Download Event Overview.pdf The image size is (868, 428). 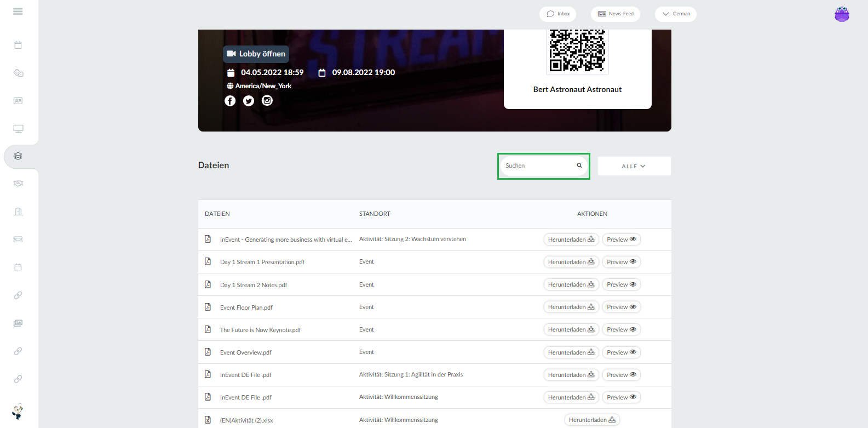click(x=571, y=352)
